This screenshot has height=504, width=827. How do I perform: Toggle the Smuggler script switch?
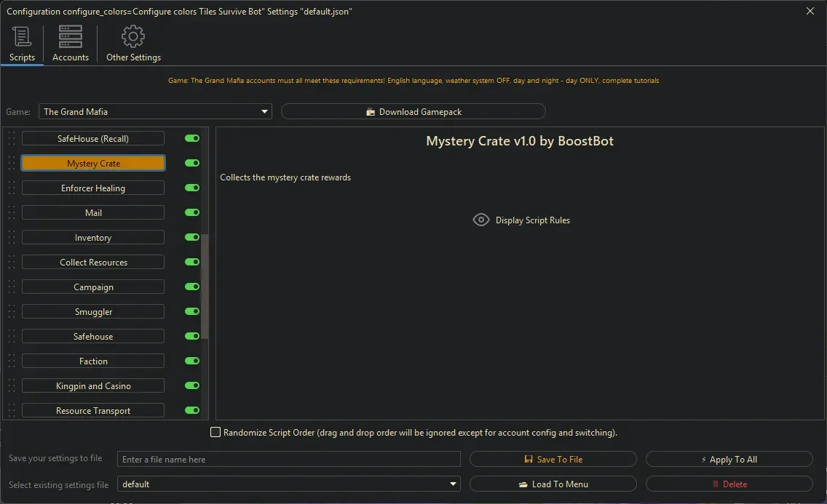[192, 312]
